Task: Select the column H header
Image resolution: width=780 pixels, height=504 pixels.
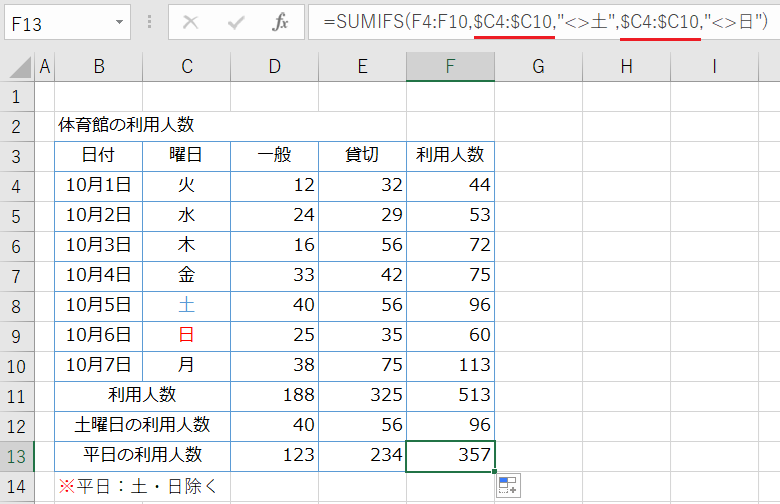Action: [626, 67]
